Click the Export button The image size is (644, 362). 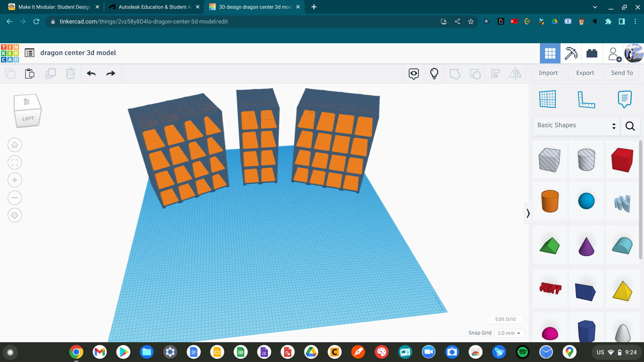(x=585, y=73)
